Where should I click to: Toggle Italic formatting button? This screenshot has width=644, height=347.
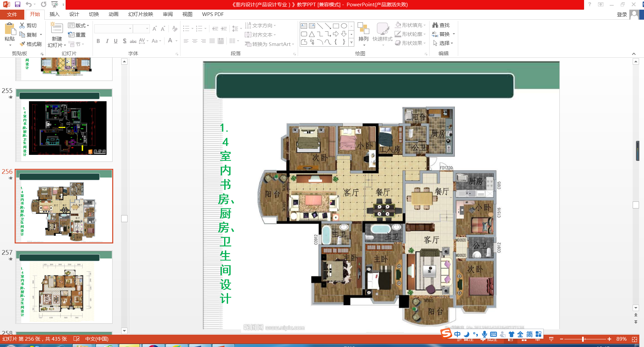click(107, 41)
